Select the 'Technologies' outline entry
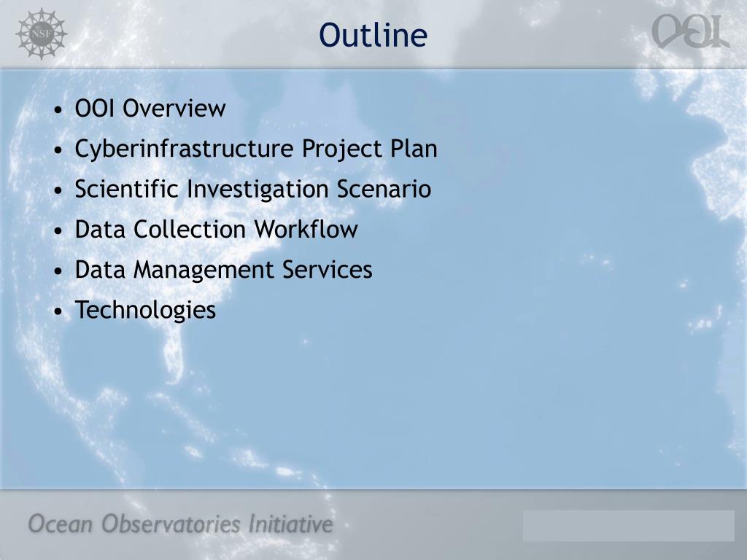747x560 pixels. coord(145,311)
